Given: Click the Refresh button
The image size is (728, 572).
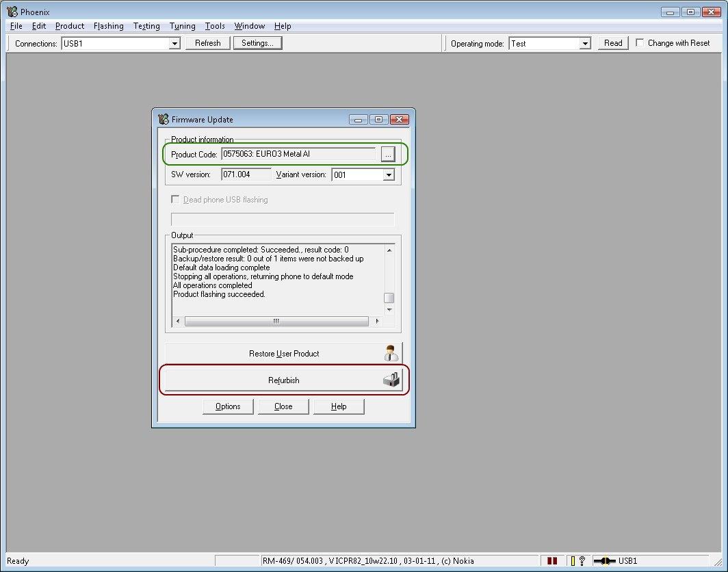Looking at the screenshot, I should click(208, 43).
